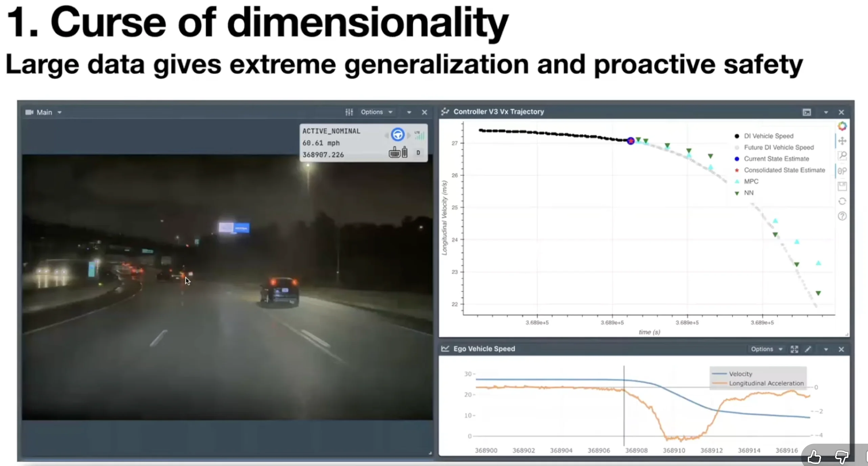Click the vertical time cursor in speed chart

[x=624, y=406]
